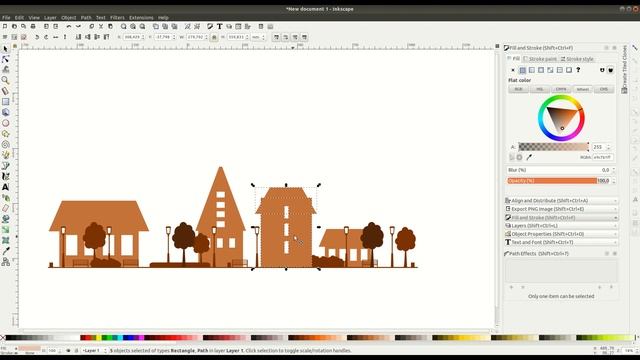Adjust the alpha (A) slider
Viewport: 640px width, 360px height.
point(553,147)
